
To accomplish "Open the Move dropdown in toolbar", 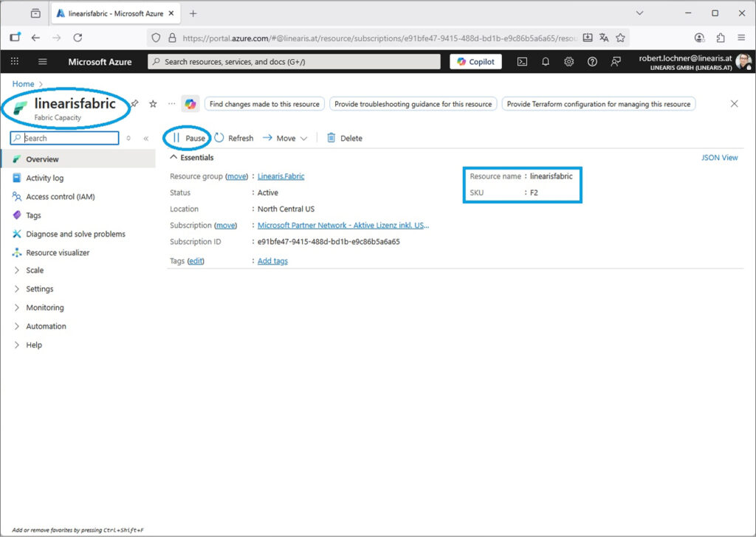I will (x=285, y=138).
